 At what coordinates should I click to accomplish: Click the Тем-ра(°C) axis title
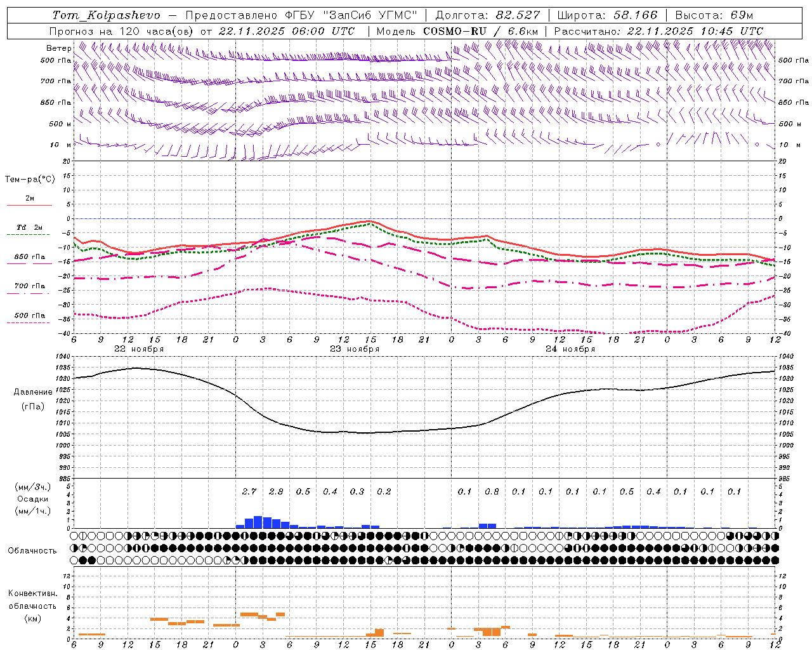tap(30, 180)
